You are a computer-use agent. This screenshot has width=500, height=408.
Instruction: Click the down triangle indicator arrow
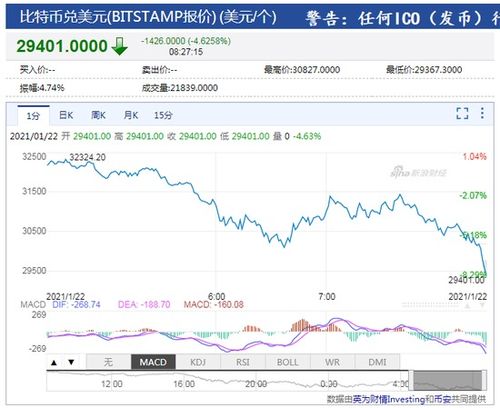71,362
